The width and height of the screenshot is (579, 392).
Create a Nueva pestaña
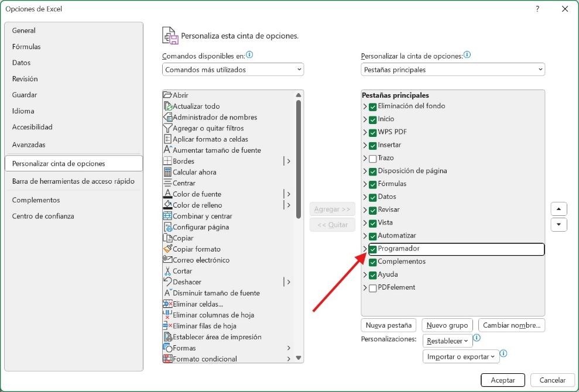tap(389, 325)
